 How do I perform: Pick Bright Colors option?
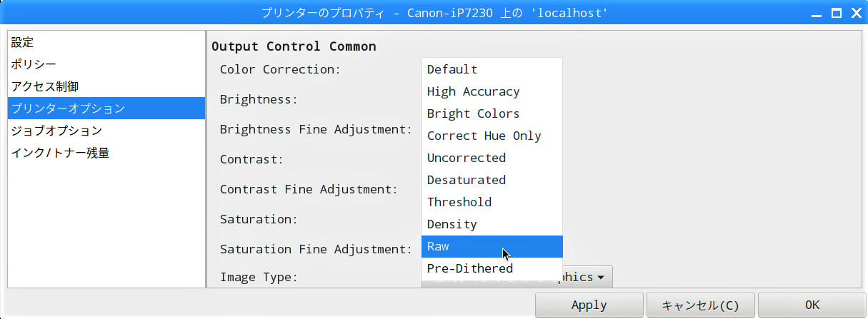coord(492,113)
